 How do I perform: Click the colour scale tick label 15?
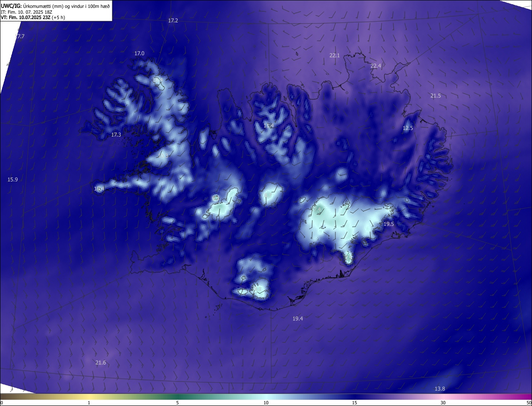pyautogui.click(x=355, y=403)
